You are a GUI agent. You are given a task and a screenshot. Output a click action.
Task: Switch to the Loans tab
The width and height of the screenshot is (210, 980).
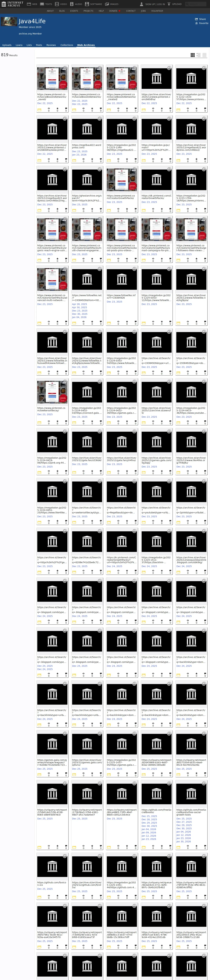click(19, 45)
